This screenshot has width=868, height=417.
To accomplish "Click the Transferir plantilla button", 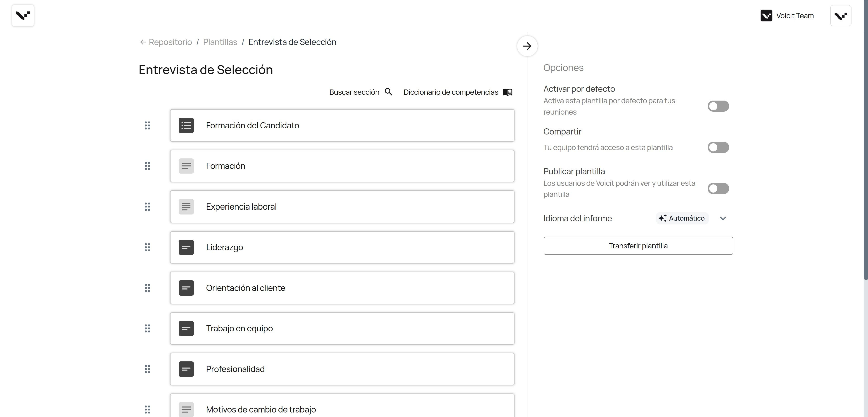I will tap(638, 245).
